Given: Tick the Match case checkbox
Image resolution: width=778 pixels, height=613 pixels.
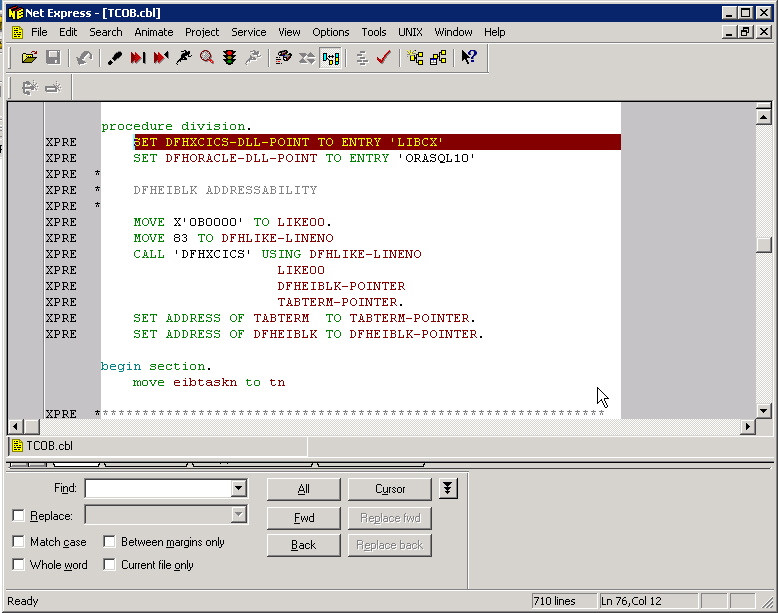Looking at the screenshot, I should click(19, 542).
